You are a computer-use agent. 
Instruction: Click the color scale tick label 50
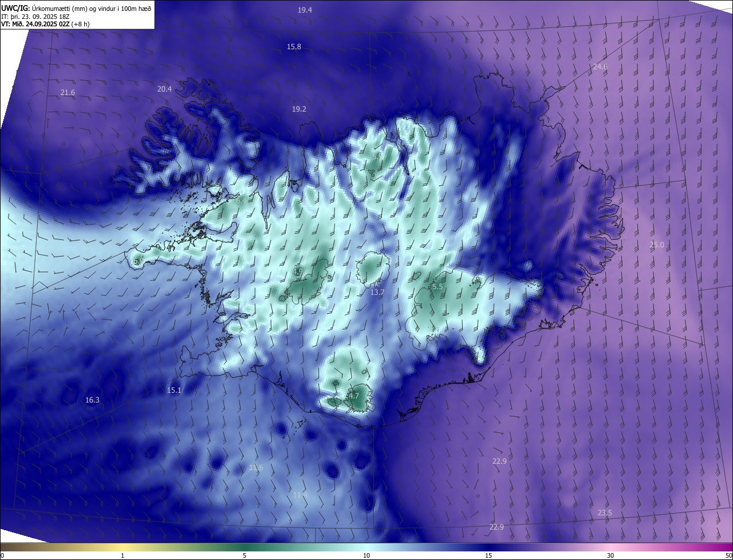(728, 556)
